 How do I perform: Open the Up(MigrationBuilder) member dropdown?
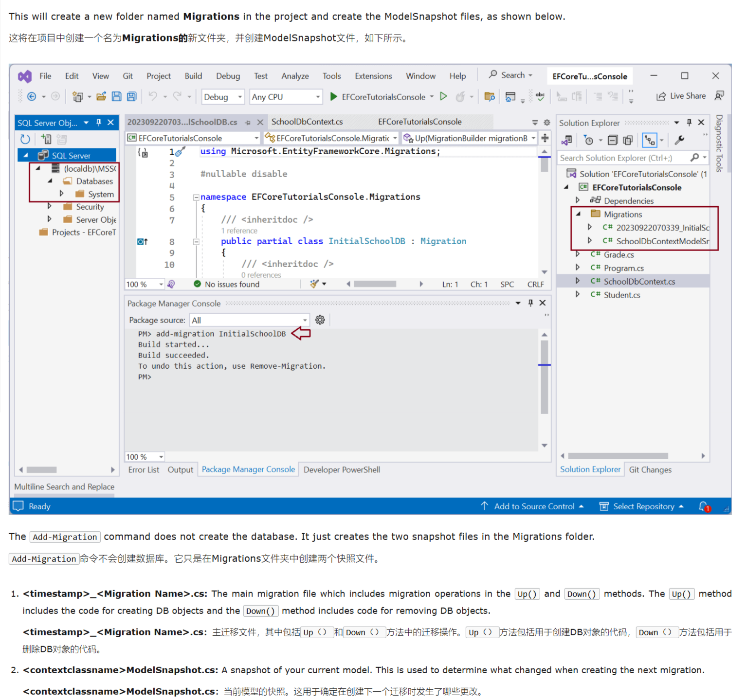470,138
